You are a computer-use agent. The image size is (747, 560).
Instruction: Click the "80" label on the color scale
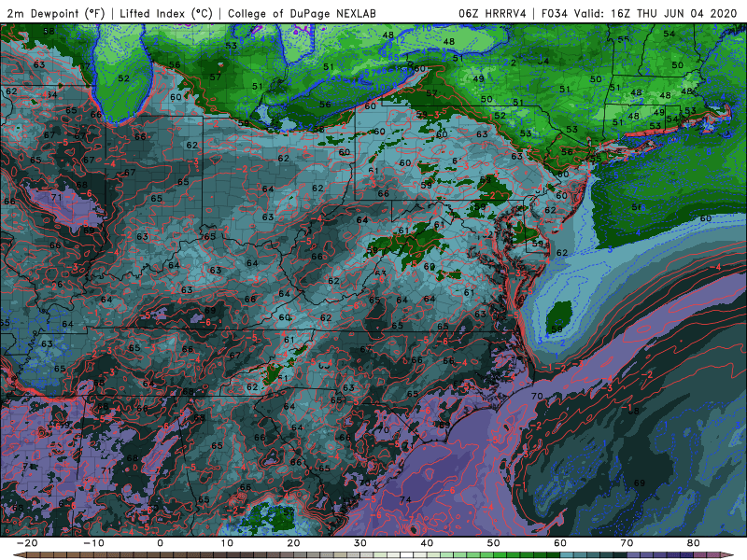(x=694, y=543)
